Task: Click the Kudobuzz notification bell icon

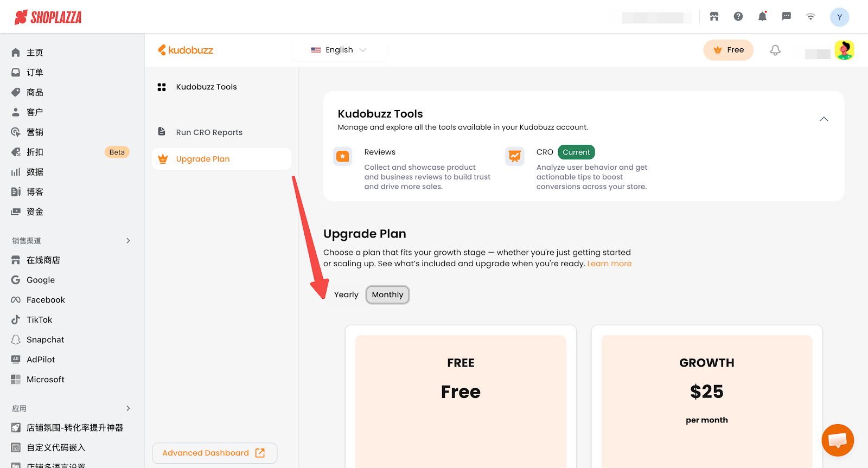Action: 775,50
